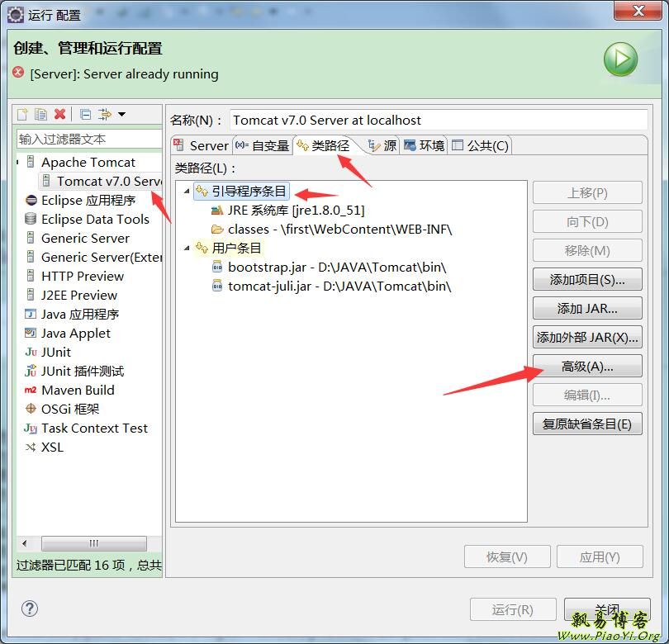Click the 添加外部 JAR(X)... button

(587, 338)
